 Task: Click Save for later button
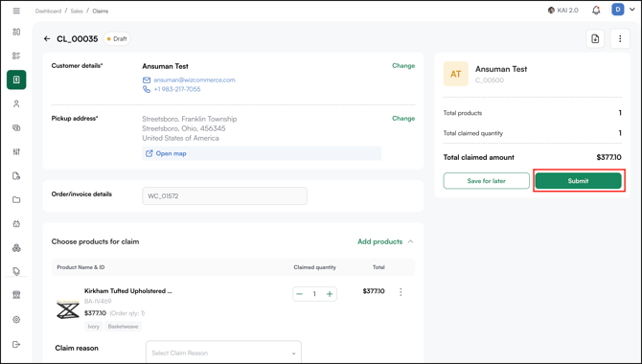pyautogui.click(x=487, y=181)
